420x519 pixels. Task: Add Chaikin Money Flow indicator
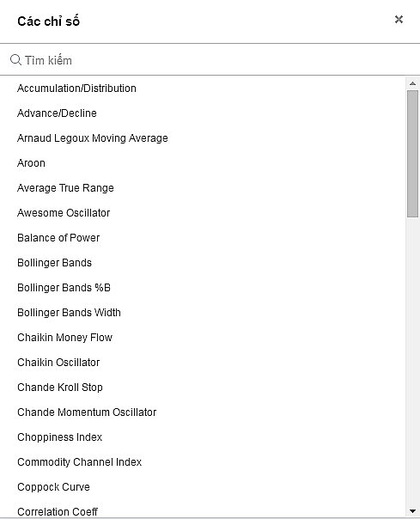pos(203,338)
